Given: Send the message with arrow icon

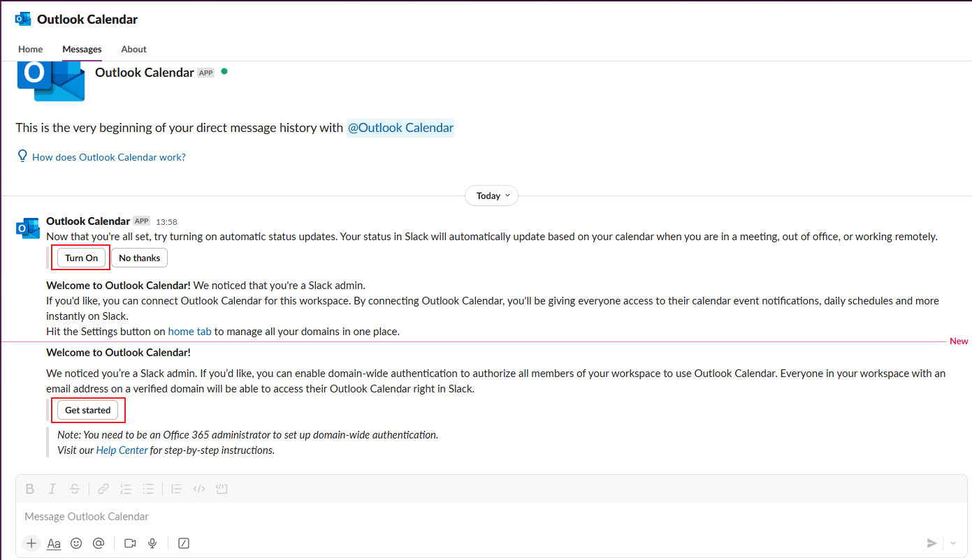Looking at the screenshot, I should [931, 543].
